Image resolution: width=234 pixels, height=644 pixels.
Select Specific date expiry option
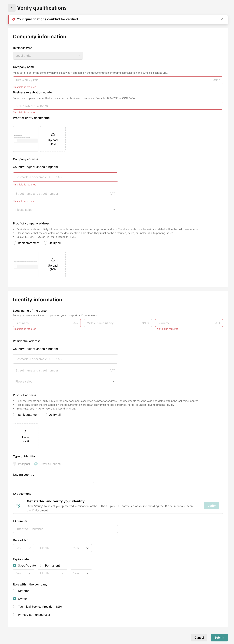pos(24,566)
